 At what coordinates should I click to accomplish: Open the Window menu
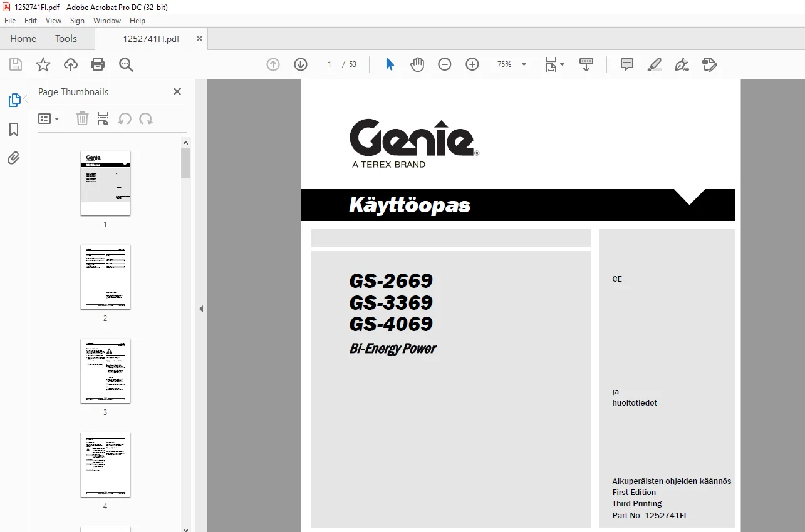click(107, 21)
